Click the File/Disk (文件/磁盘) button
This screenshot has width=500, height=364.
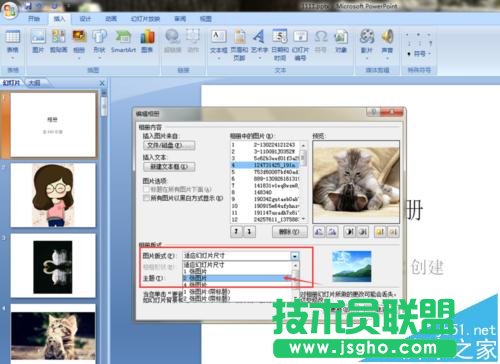tap(169, 145)
